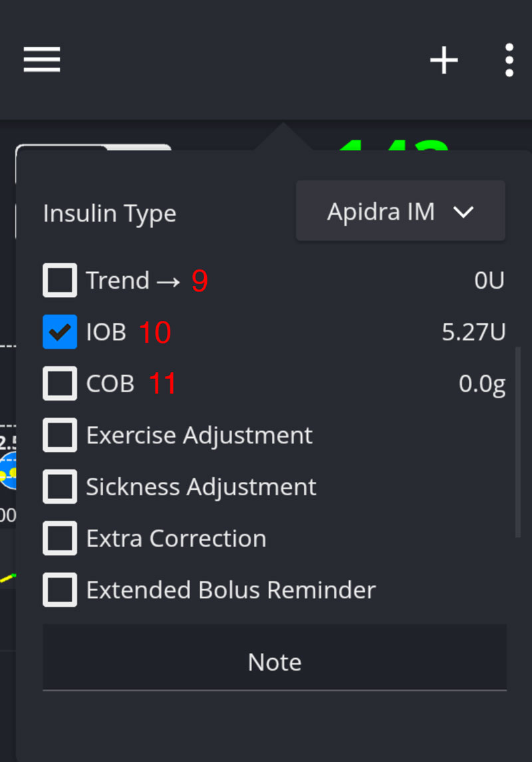Open the three-dot overflow menu

(x=509, y=61)
